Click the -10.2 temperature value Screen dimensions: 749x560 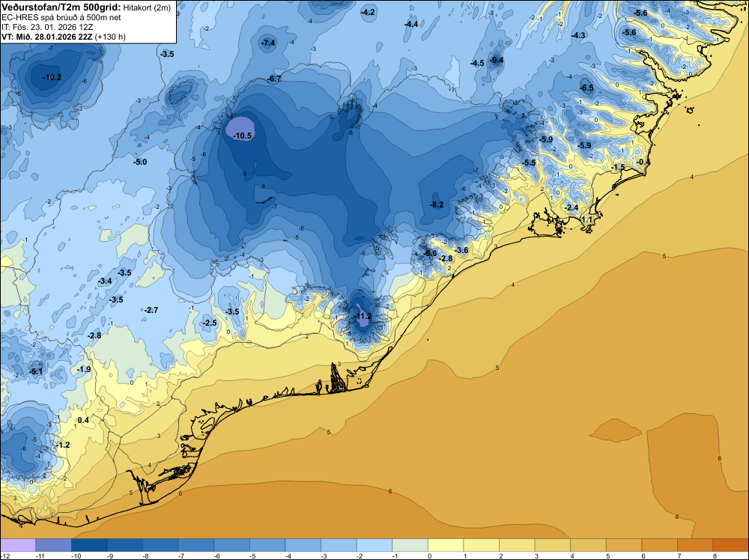pos(52,77)
